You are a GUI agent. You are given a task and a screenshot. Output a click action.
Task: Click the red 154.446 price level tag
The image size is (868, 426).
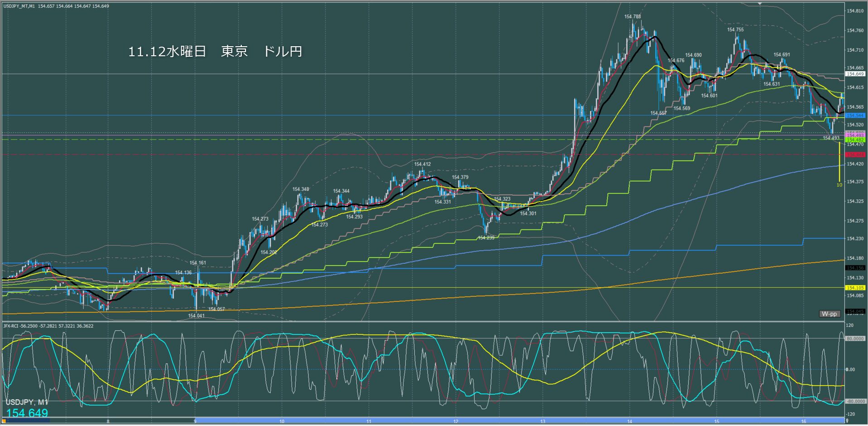click(855, 155)
